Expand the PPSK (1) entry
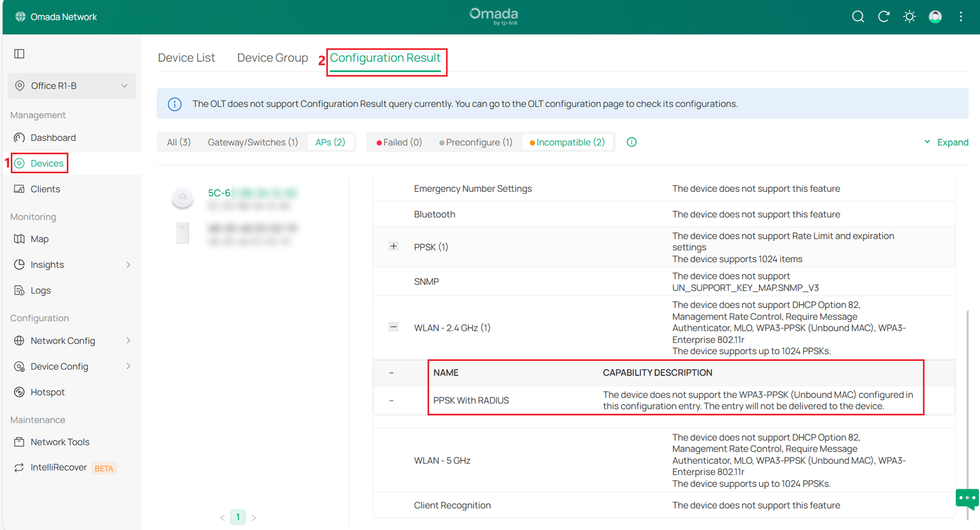Screen dimensions: 980x530 (x=393, y=246)
